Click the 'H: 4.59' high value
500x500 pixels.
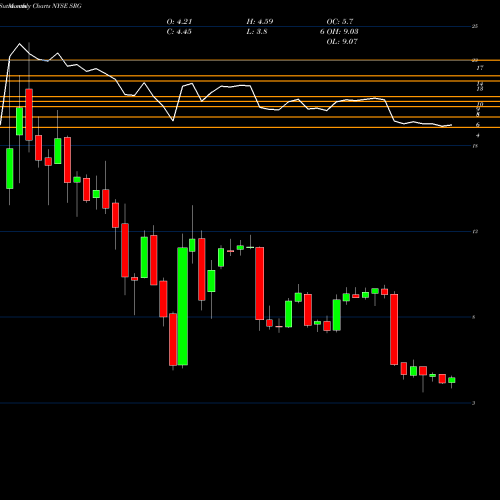click(260, 22)
